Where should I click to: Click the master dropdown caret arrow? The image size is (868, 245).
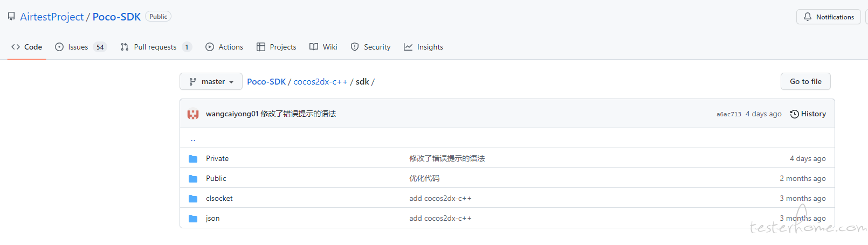coord(231,82)
